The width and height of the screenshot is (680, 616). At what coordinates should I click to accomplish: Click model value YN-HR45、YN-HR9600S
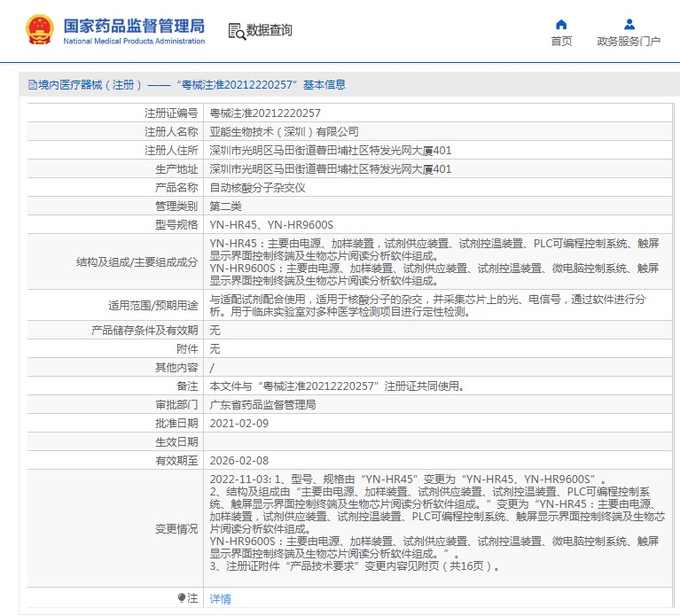[271, 225]
